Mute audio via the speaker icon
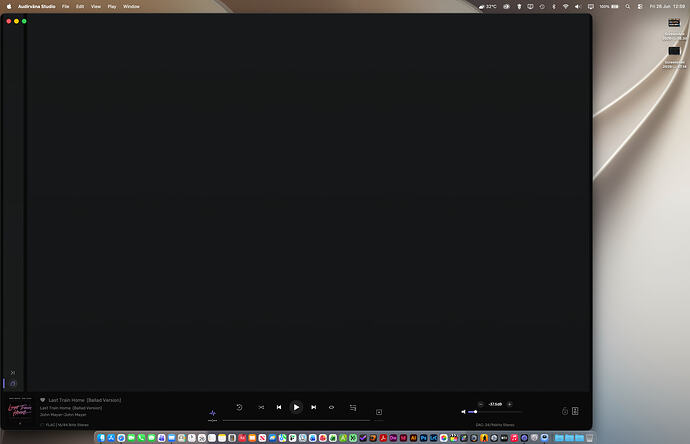 point(463,412)
